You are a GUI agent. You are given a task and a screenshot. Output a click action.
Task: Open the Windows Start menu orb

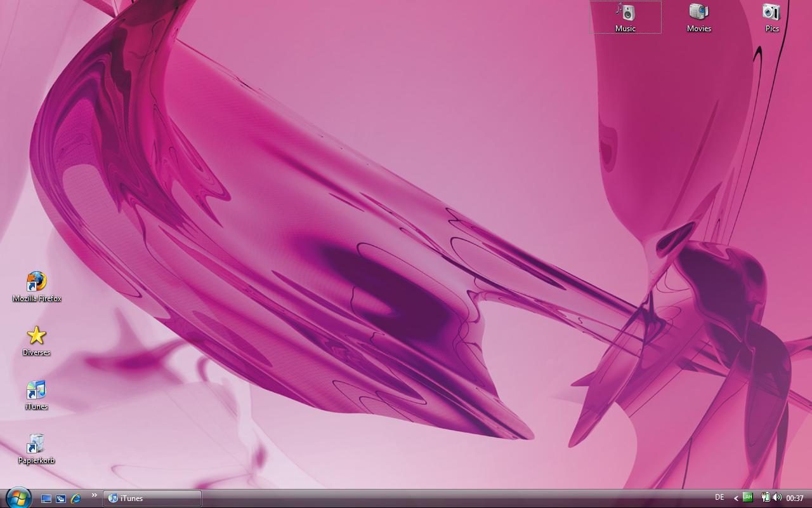click(18, 498)
